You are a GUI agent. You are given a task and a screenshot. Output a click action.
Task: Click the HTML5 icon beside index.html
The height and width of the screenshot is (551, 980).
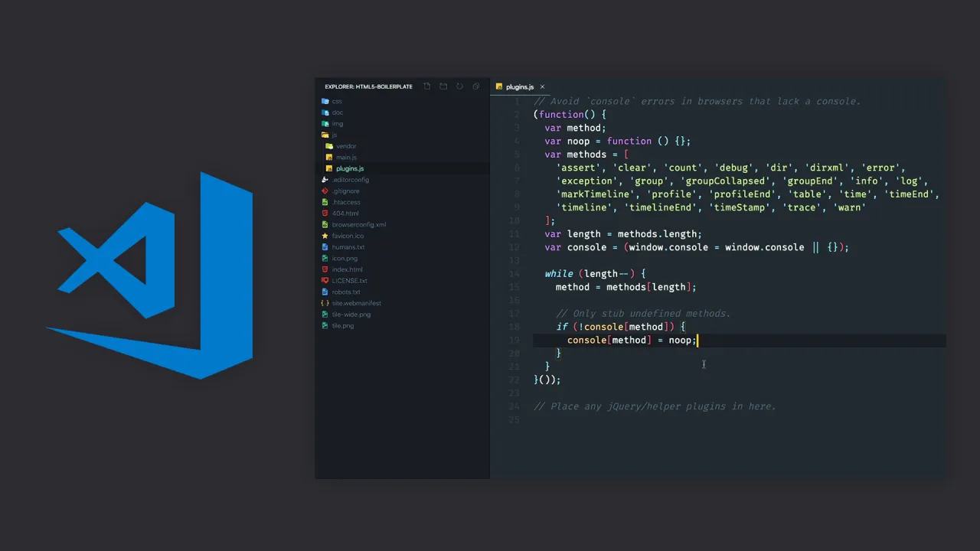coord(325,269)
